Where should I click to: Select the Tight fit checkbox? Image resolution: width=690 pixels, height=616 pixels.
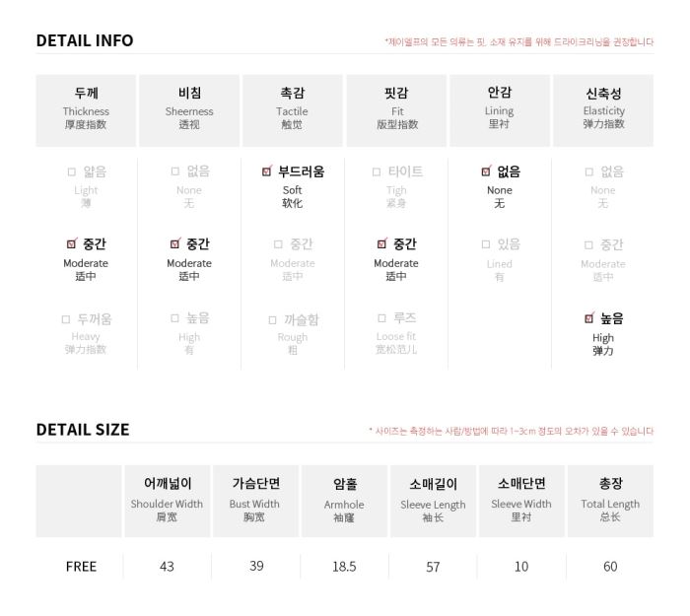click(377, 172)
